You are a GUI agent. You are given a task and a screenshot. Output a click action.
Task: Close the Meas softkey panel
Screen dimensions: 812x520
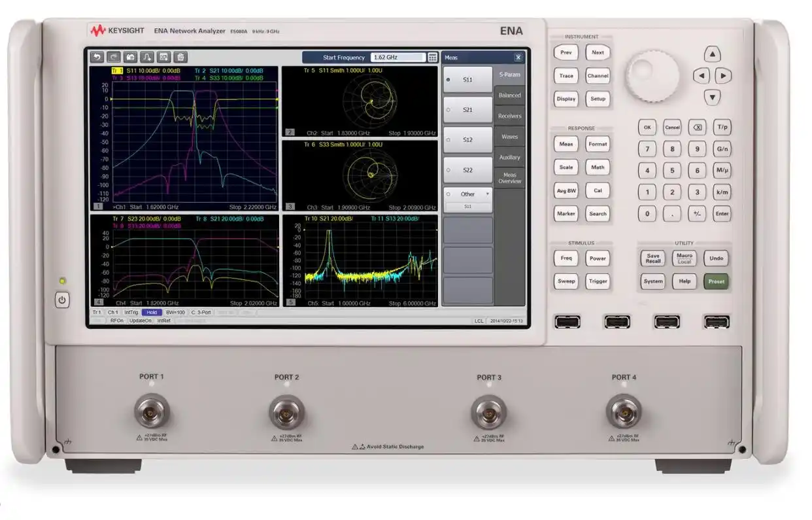pos(518,58)
